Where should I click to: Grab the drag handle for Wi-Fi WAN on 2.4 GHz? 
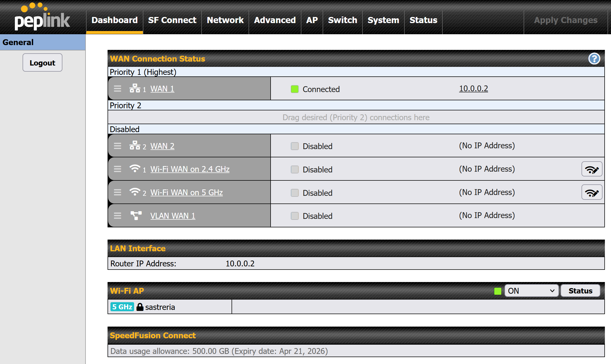tap(117, 169)
